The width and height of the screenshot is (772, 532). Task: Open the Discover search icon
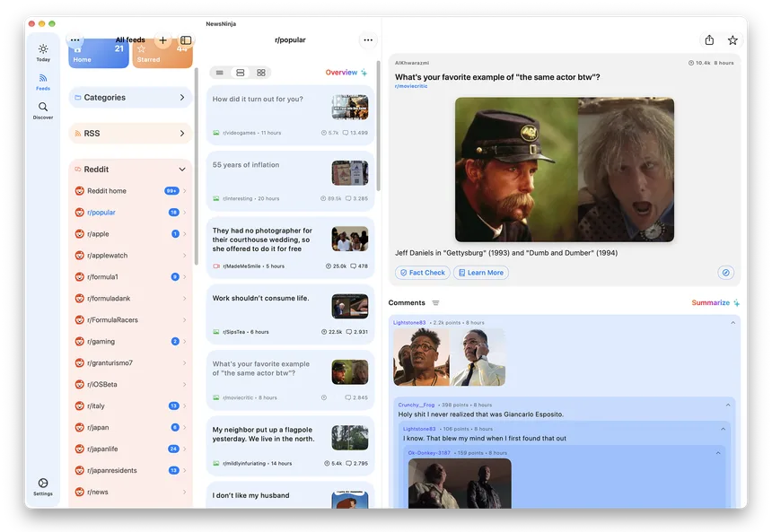[43, 110]
